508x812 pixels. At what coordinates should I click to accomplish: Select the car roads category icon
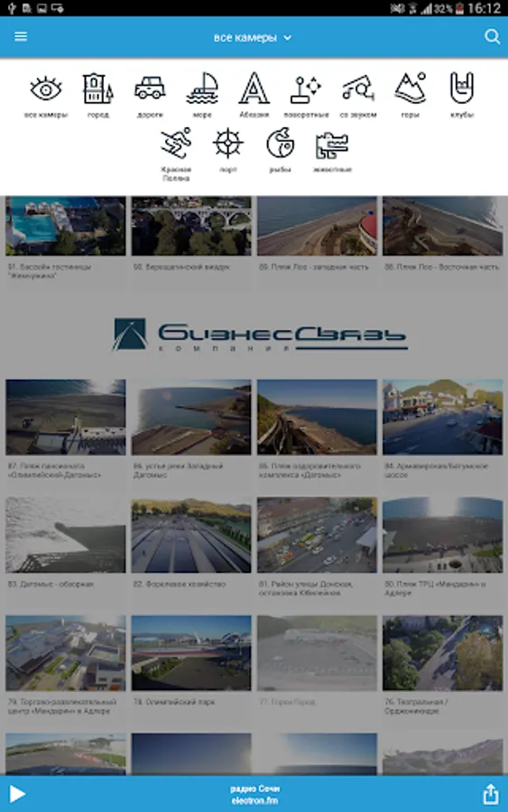[x=150, y=88]
